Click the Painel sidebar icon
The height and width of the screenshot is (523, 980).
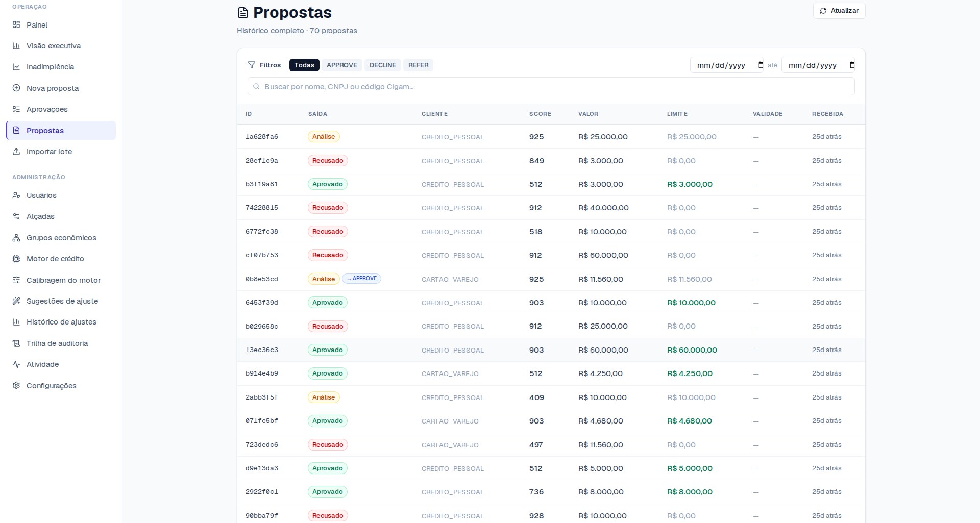point(16,25)
